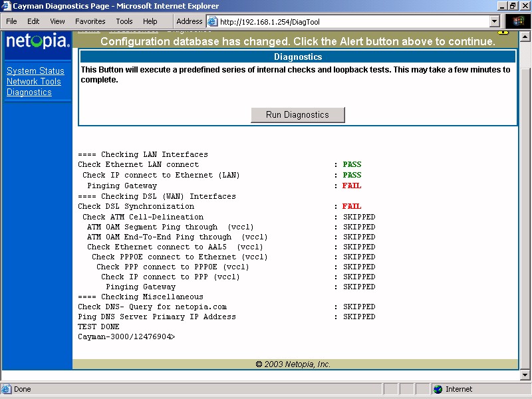The height and width of the screenshot is (399, 532).
Task: Open the Favorites menu
Action: coord(90,21)
